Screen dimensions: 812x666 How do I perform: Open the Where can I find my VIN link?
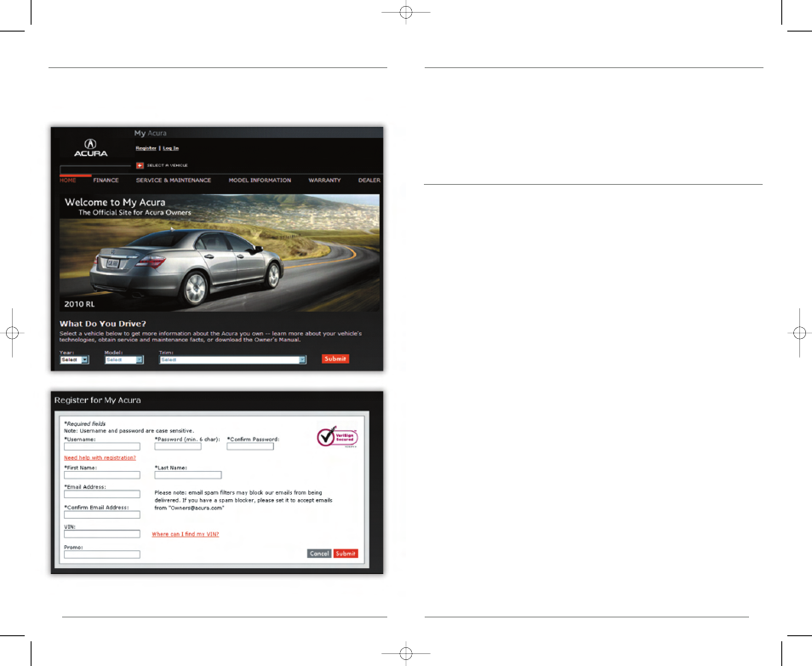(x=186, y=534)
